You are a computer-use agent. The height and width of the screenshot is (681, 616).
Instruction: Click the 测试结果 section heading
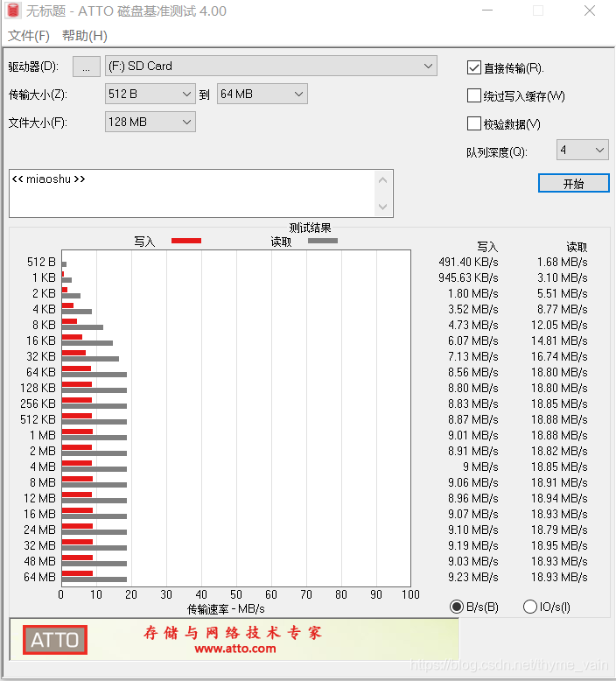click(310, 228)
